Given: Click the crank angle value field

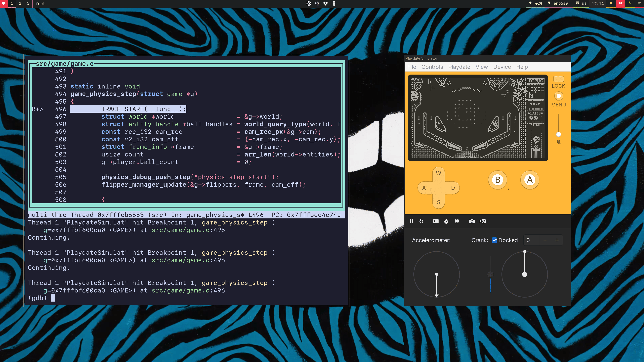Looking at the screenshot, I should [x=531, y=240].
